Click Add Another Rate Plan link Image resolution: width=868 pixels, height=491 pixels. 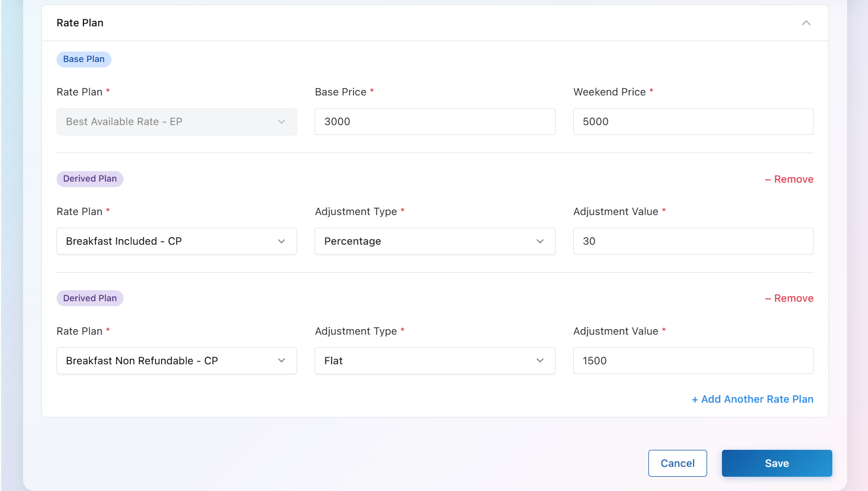pyautogui.click(x=752, y=399)
